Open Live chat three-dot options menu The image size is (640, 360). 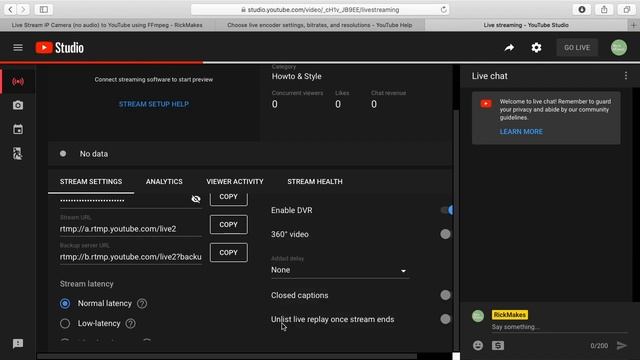click(626, 76)
